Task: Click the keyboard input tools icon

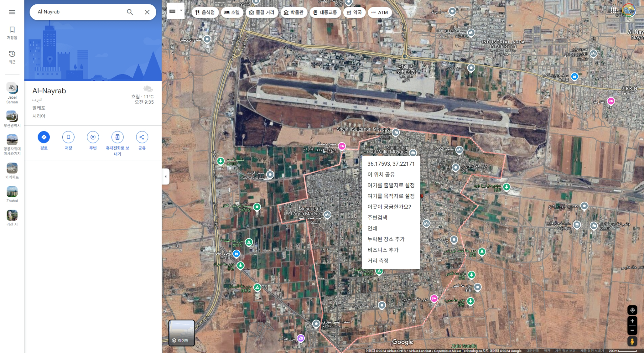Action: click(x=173, y=11)
